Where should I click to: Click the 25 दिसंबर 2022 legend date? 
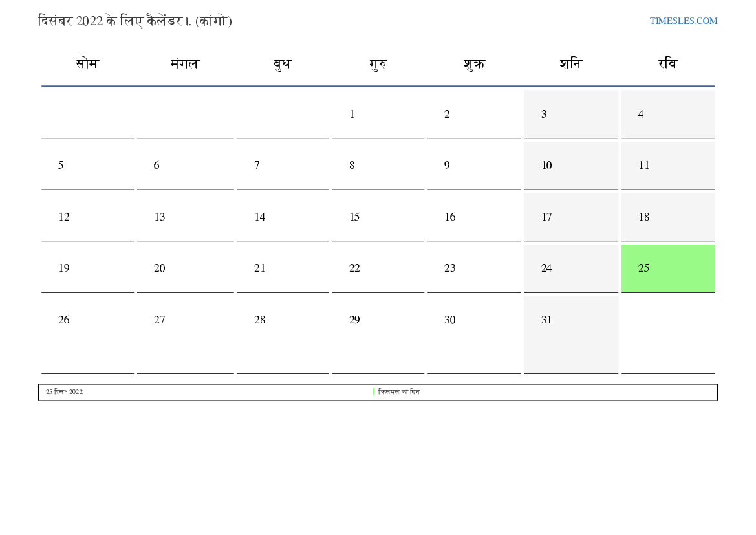click(64, 392)
